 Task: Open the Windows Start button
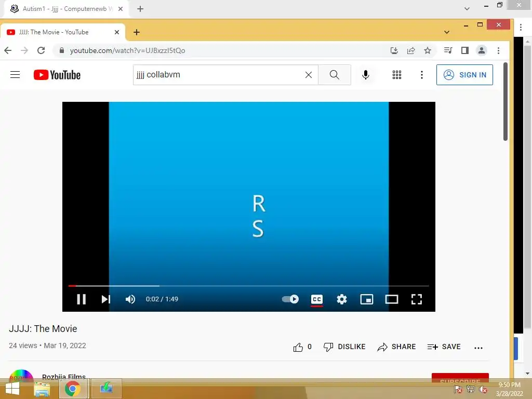point(12,389)
